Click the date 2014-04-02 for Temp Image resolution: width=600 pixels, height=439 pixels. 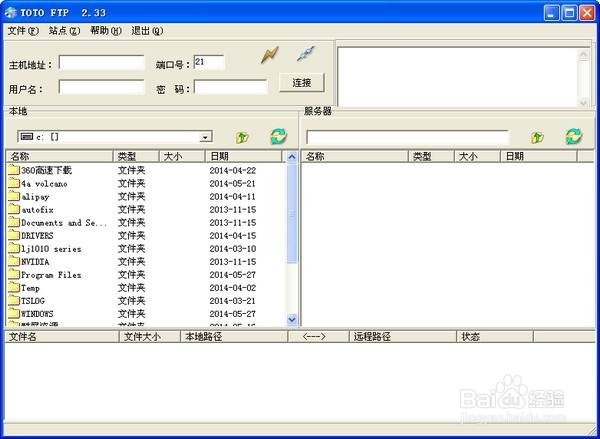tap(233, 287)
